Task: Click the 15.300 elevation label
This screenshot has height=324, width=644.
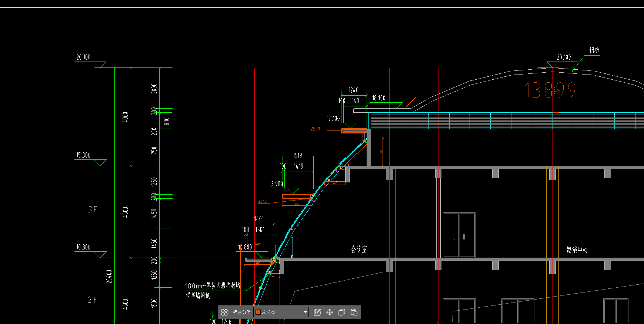Action: (83, 155)
